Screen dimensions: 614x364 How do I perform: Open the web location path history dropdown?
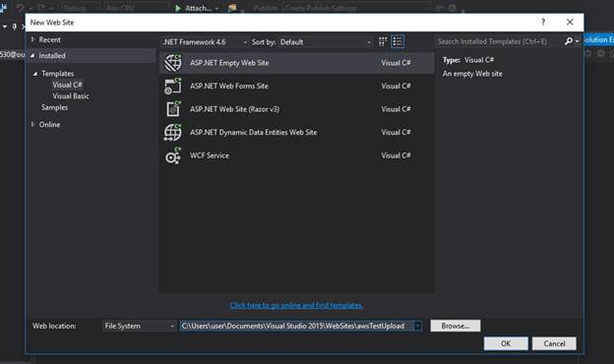[418, 326]
